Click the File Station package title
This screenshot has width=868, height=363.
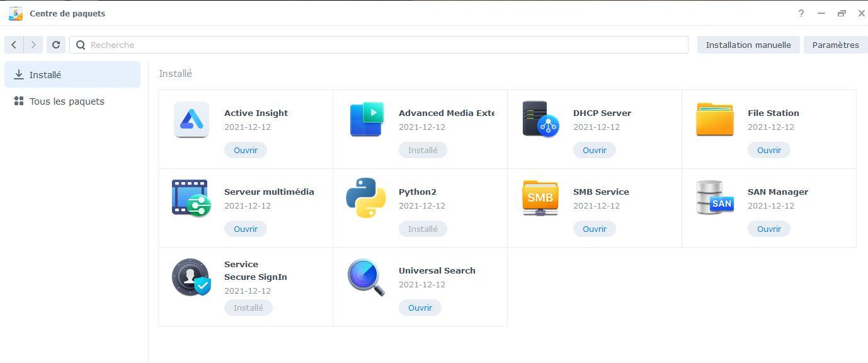[774, 113]
